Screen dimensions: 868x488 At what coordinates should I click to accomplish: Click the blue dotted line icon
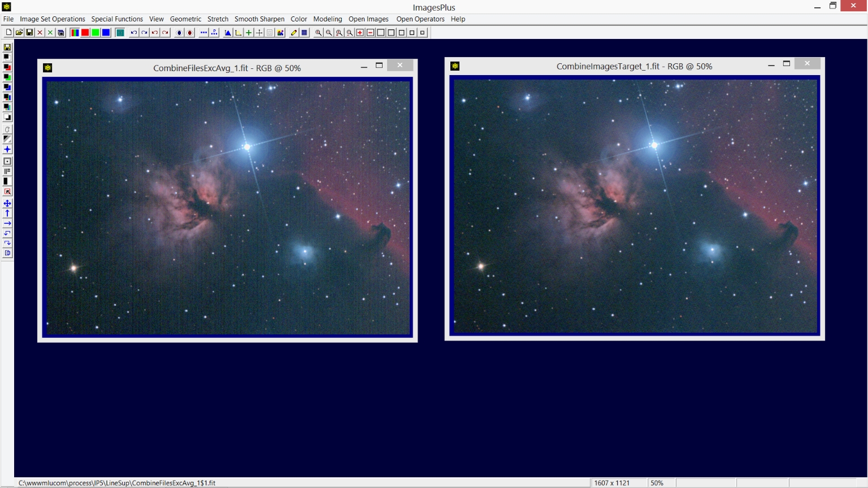pyautogui.click(x=203, y=33)
